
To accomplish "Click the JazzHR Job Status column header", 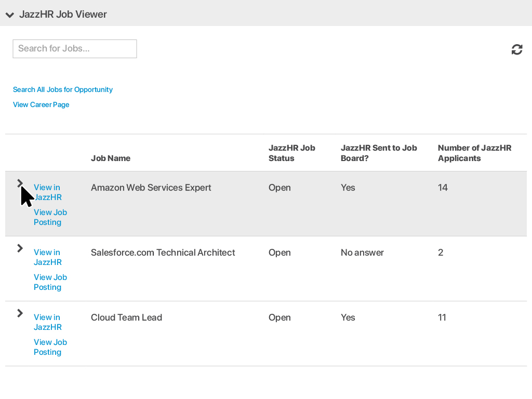I will click(x=291, y=153).
